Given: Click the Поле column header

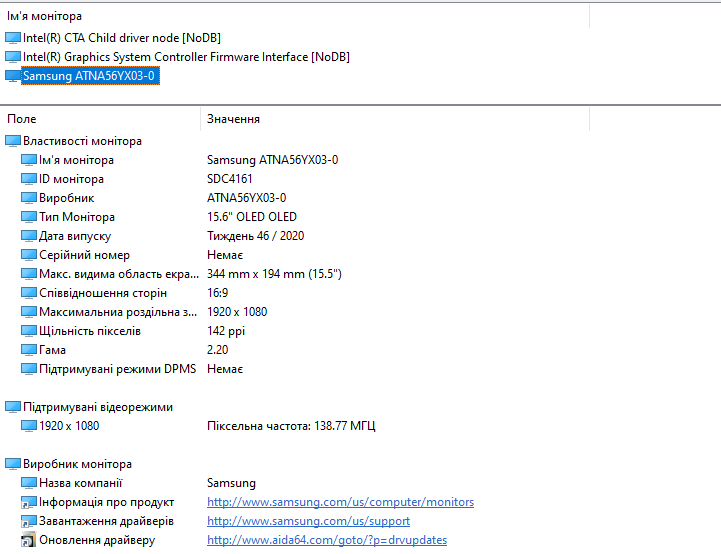Looking at the screenshot, I should click(x=22, y=119).
